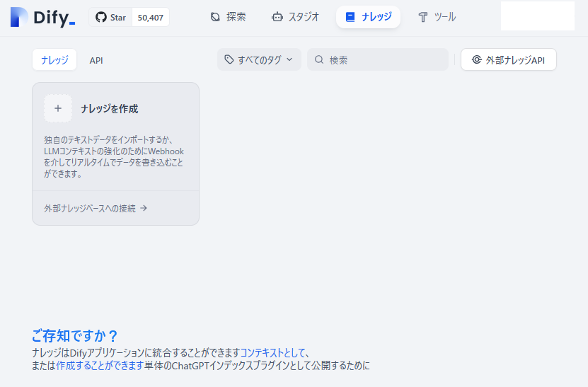Click the 検索 search input field
Screen dimensions: 588x387
[x=378, y=59]
